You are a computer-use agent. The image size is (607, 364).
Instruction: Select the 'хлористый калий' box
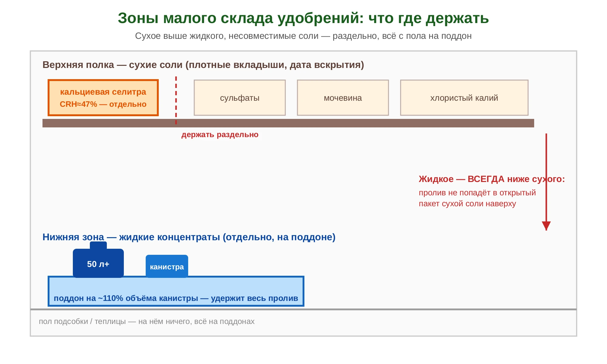464,98
